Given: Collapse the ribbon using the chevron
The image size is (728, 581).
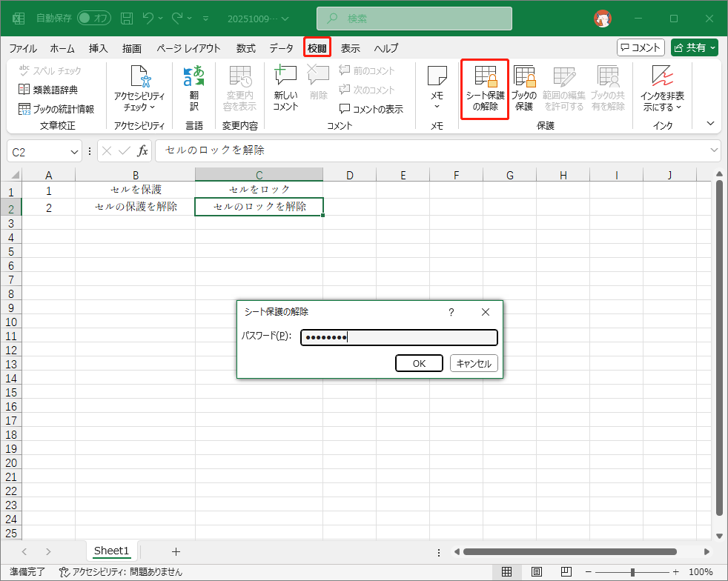Looking at the screenshot, I should (710, 124).
